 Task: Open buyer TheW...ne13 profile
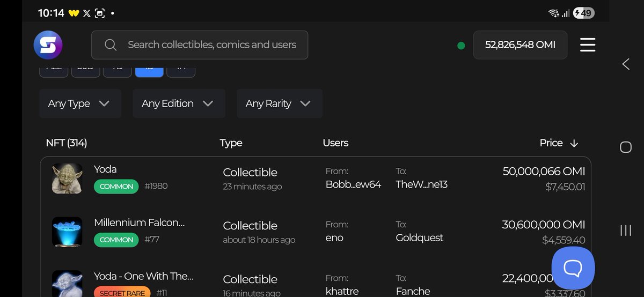(422, 184)
